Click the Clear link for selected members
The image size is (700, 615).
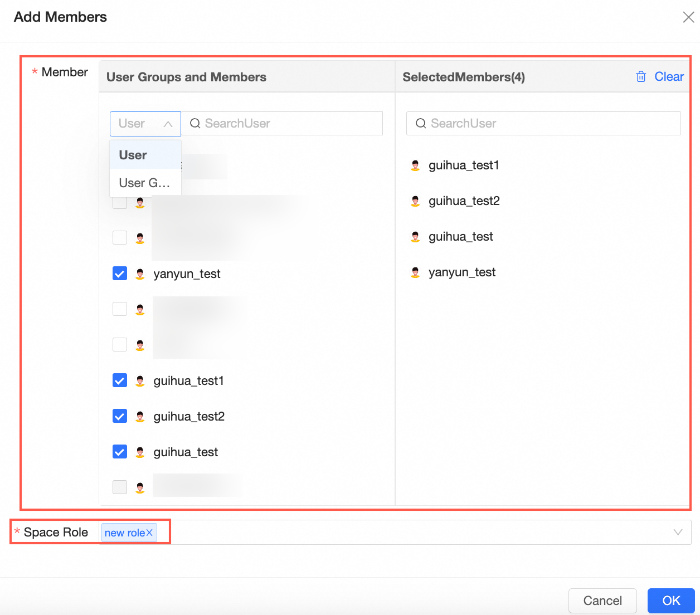point(669,77)
